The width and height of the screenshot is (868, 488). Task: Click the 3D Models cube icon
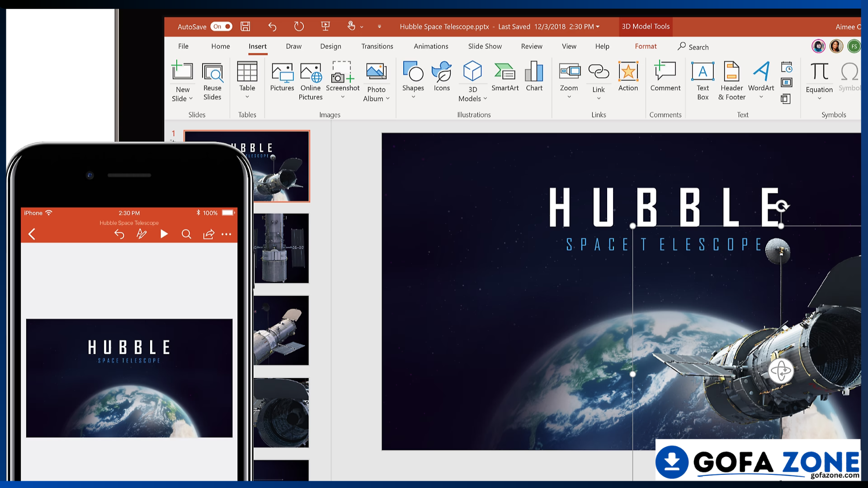tap(472, 71)
